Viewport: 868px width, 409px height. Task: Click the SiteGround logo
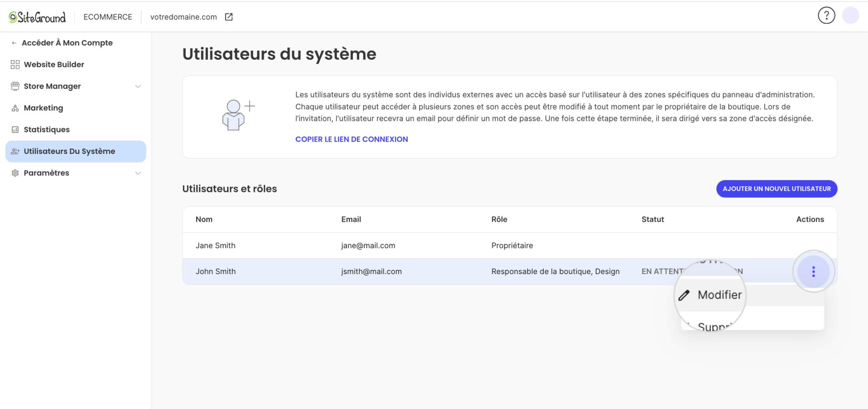coord(37,17)
